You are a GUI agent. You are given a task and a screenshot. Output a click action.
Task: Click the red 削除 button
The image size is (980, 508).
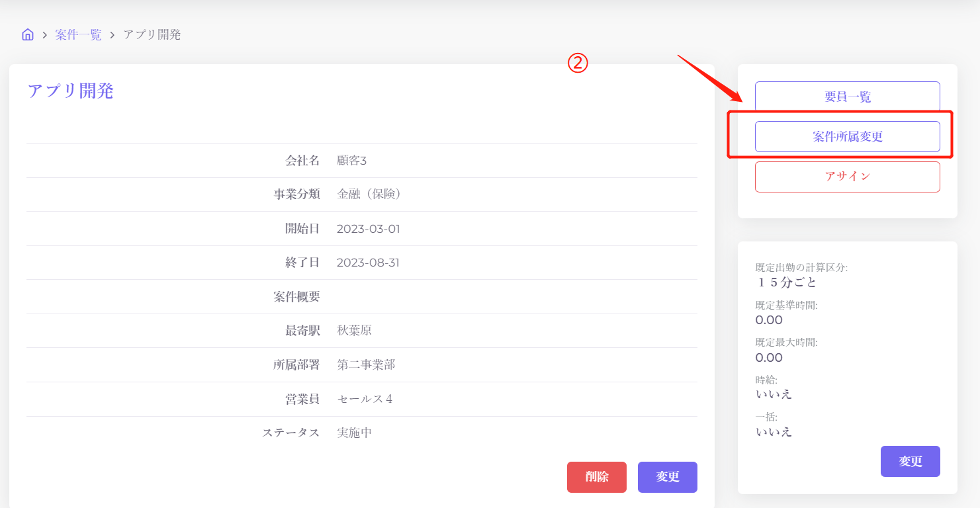click(x=596, y=477)
